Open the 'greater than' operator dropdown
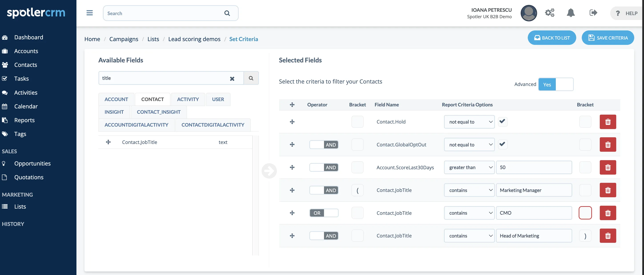644x275 pixels. [469, 167]
